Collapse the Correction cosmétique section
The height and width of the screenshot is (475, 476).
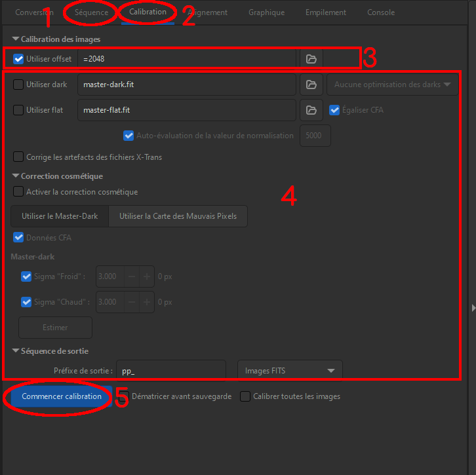coord(16,176)
